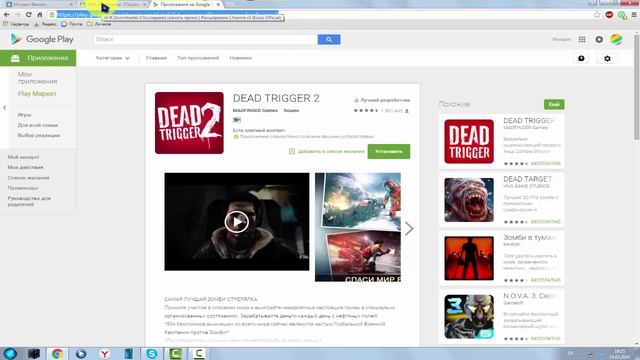
Task: Open the snowy battle screenshot
Action: tap(361, 202)
